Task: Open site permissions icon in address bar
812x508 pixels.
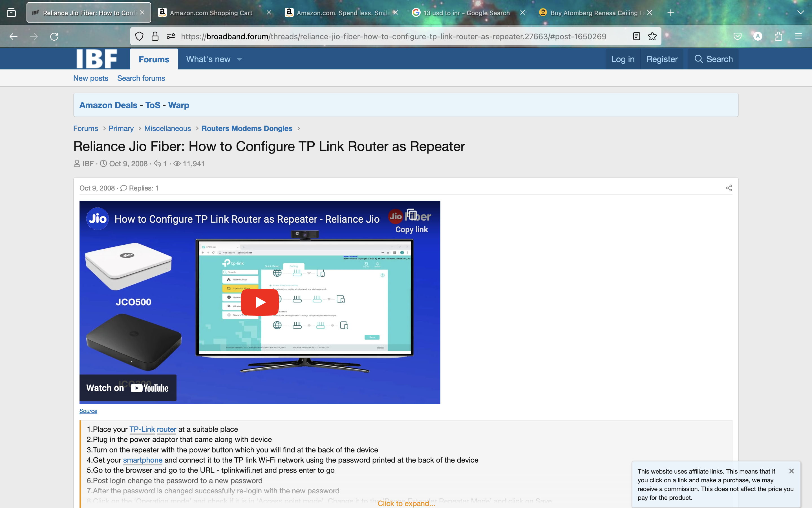Action: click(171, 36)
